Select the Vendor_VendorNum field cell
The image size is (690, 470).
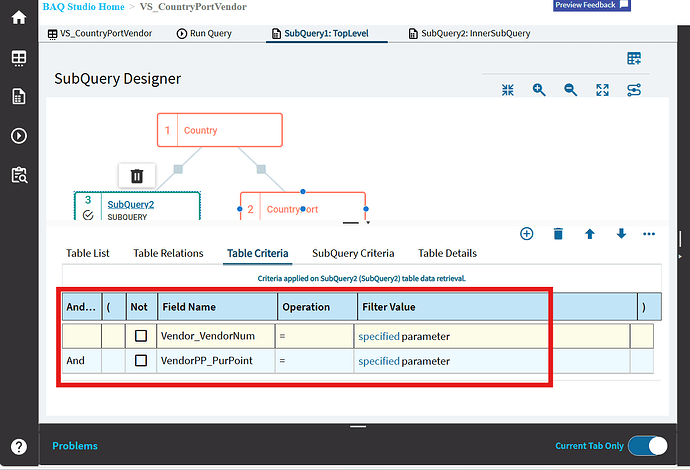[x=216, y=336]
